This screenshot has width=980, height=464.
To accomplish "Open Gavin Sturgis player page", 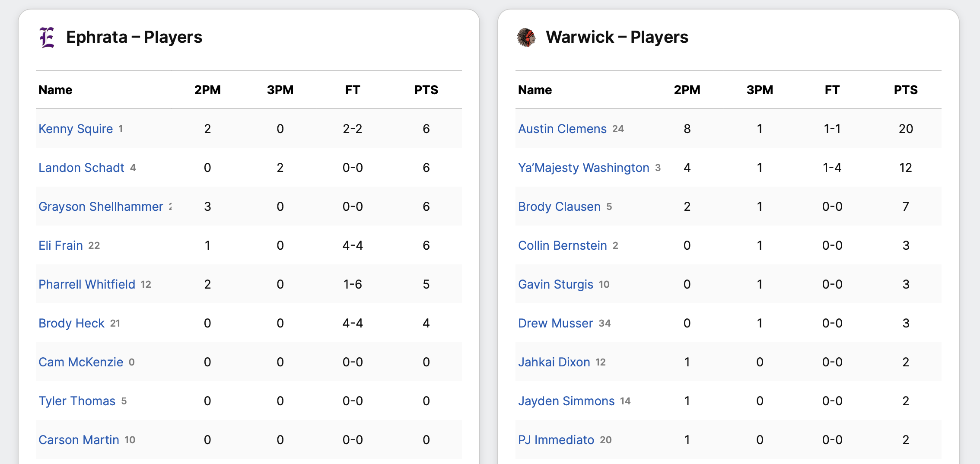I will click(x=555, y=284).
